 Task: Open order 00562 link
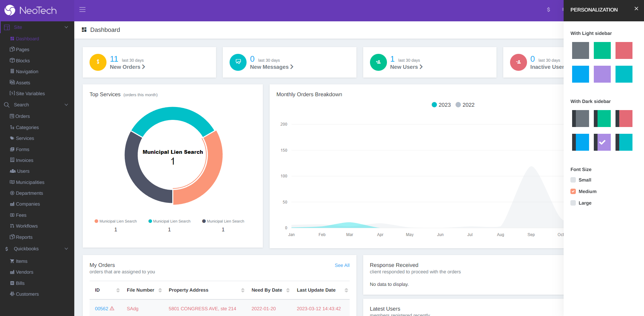coord(101,309)
